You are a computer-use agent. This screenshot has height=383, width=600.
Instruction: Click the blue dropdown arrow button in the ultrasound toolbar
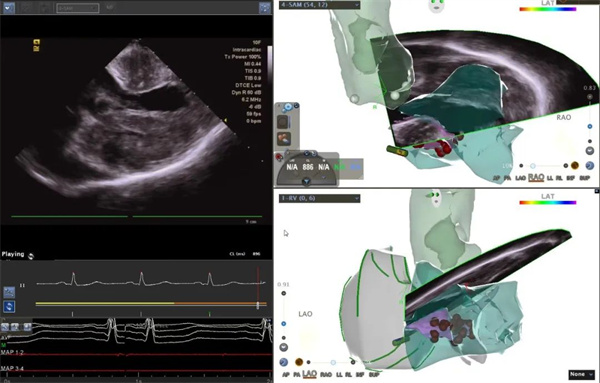[x=8, y=8]
